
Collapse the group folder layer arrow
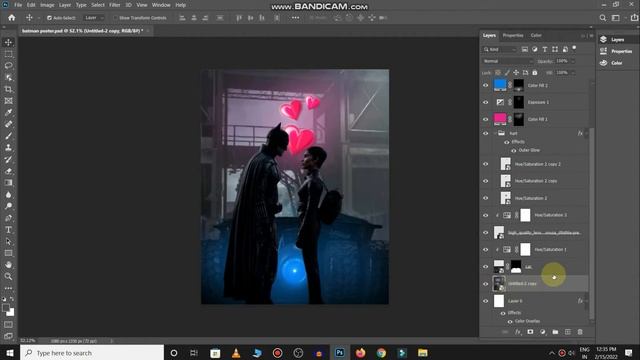click(x=495, y=133)
